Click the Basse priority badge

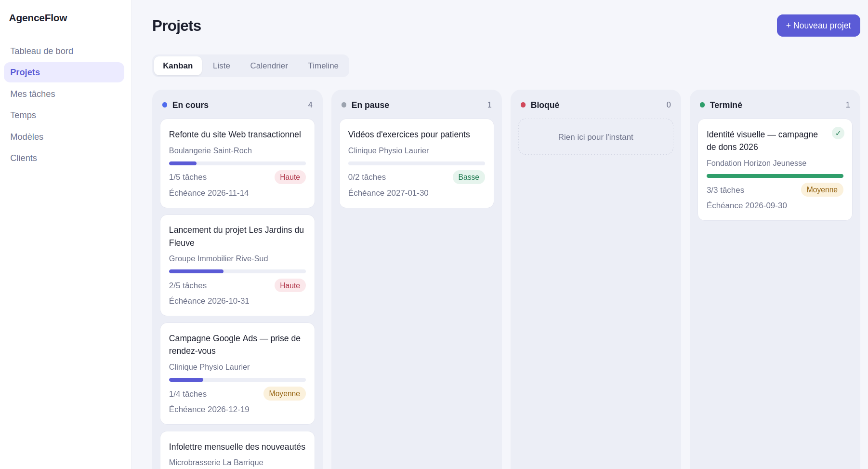469,177
